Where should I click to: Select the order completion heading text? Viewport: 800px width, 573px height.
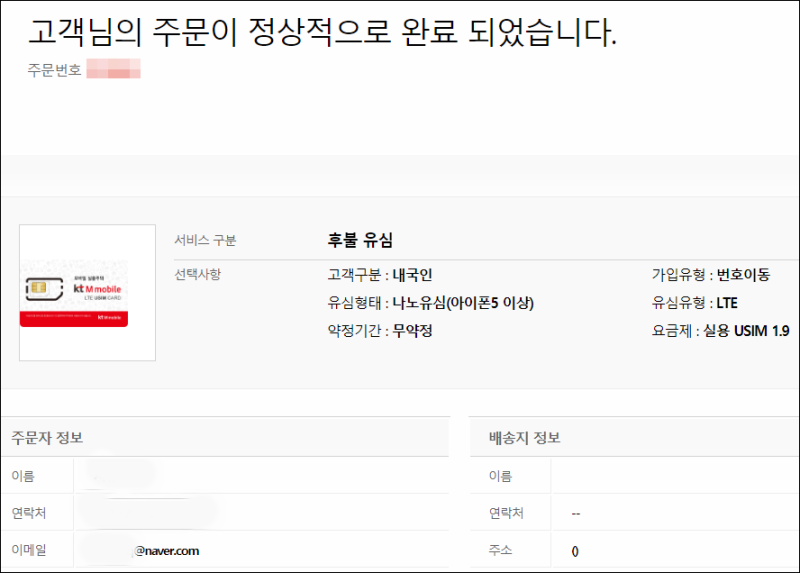pyautogui.click(x=322, y=32)
